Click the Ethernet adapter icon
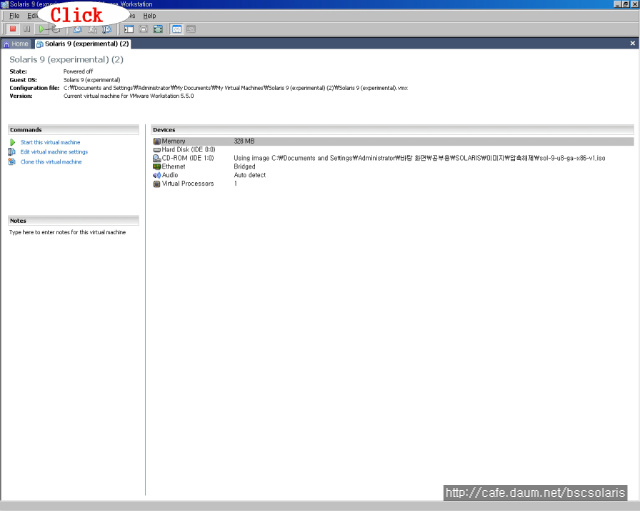 [157, 167]
